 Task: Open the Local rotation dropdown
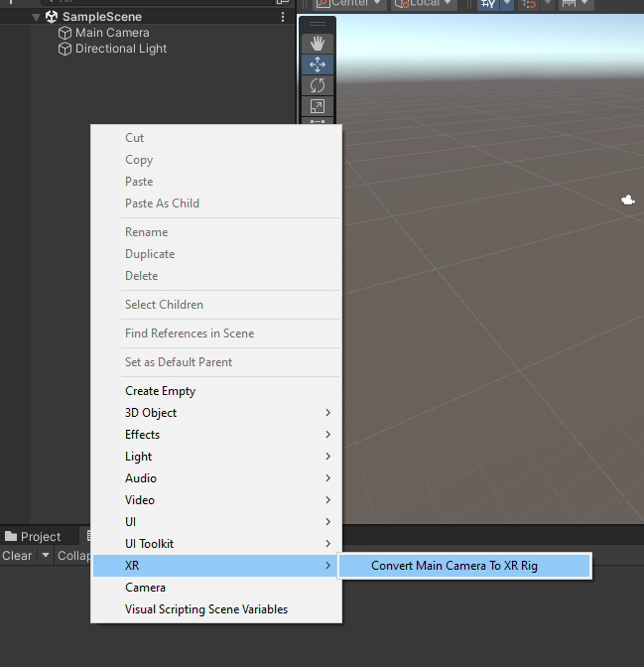(424, 4)
